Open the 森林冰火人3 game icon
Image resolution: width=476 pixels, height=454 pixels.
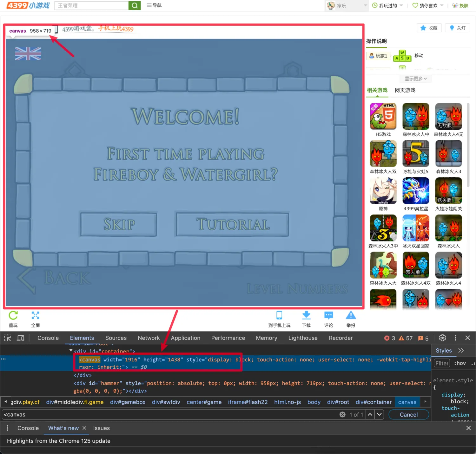tap(448, 154)
